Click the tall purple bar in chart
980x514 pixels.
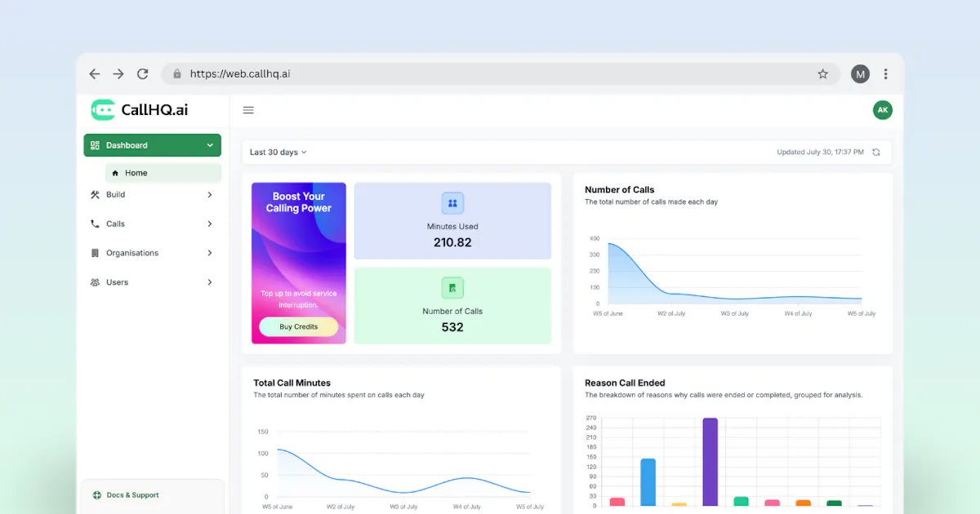tap(710, 462)
